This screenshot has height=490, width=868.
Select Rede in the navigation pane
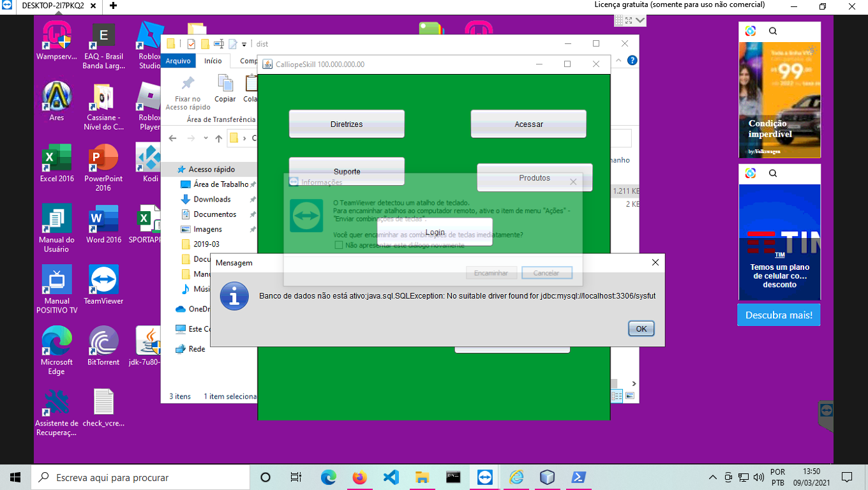[x=197, y=349]
